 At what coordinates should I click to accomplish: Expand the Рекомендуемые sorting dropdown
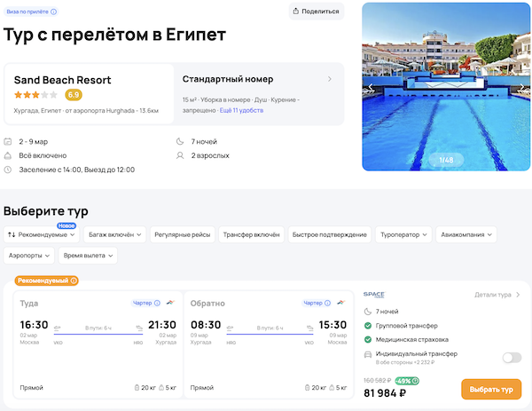pos(43,234)
